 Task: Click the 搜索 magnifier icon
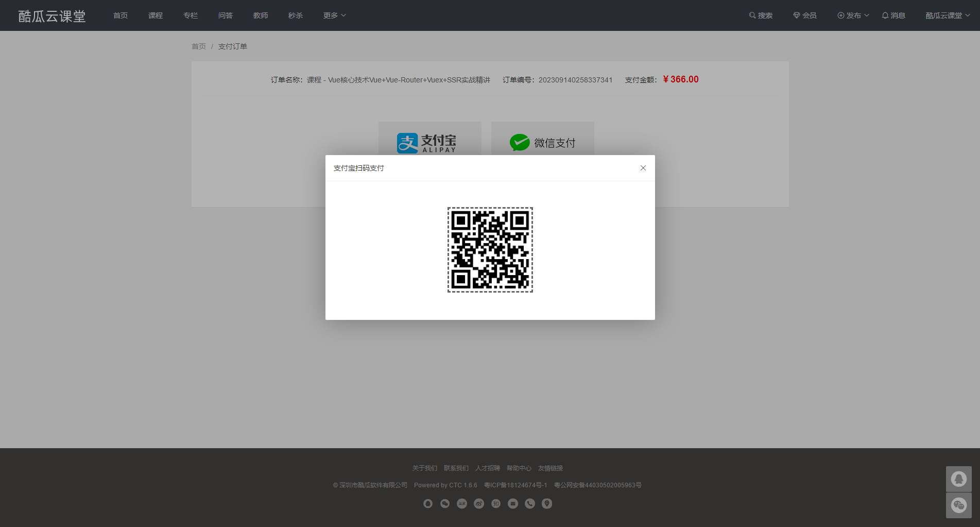click(x=752, y=15)
